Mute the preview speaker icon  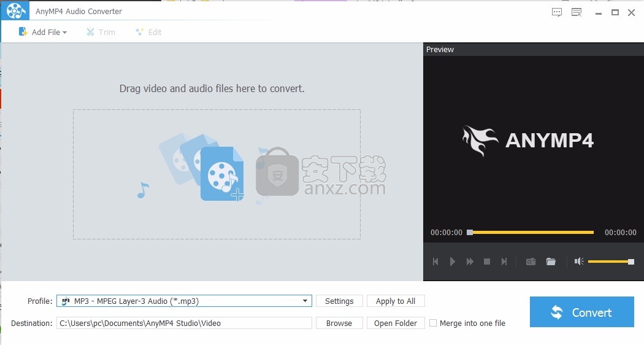click(x=579, y=262)
